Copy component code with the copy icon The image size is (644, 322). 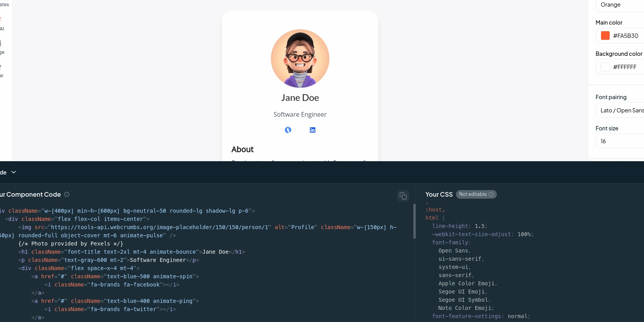click(403, 196)
